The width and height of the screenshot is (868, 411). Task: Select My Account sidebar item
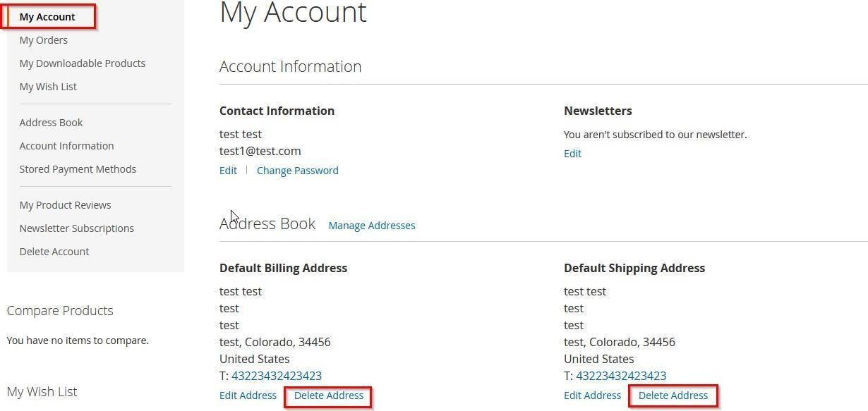pos(47,17)
